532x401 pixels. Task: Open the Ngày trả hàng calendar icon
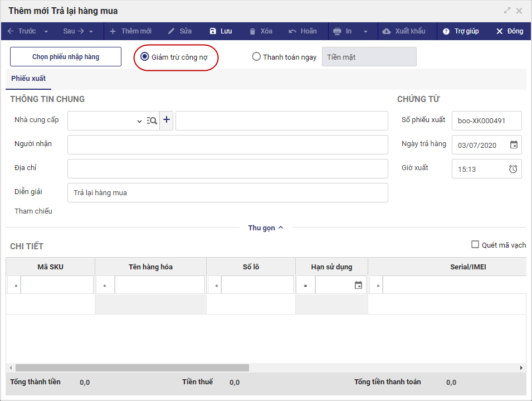pyautogui.click(x=514, y=144)
